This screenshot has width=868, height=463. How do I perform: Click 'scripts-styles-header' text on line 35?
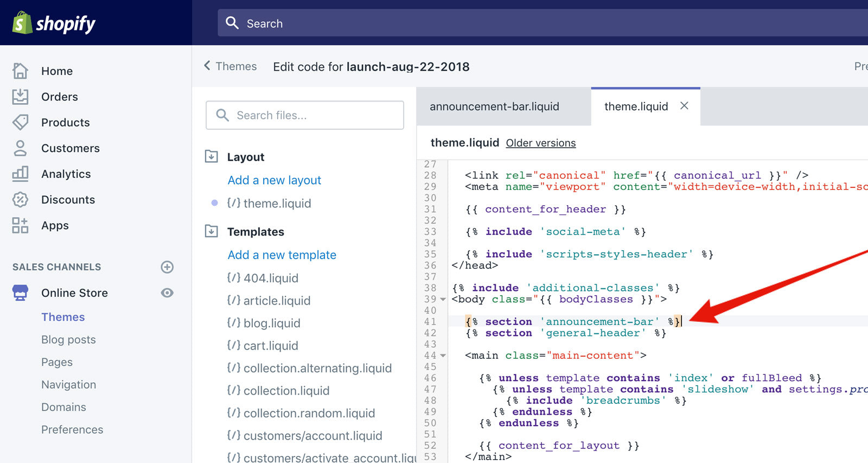616,255
